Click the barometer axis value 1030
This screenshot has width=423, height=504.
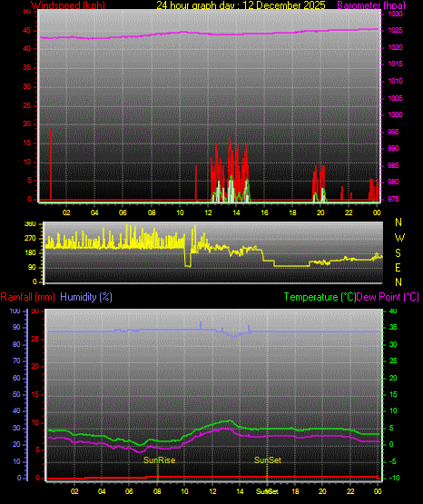395,15
